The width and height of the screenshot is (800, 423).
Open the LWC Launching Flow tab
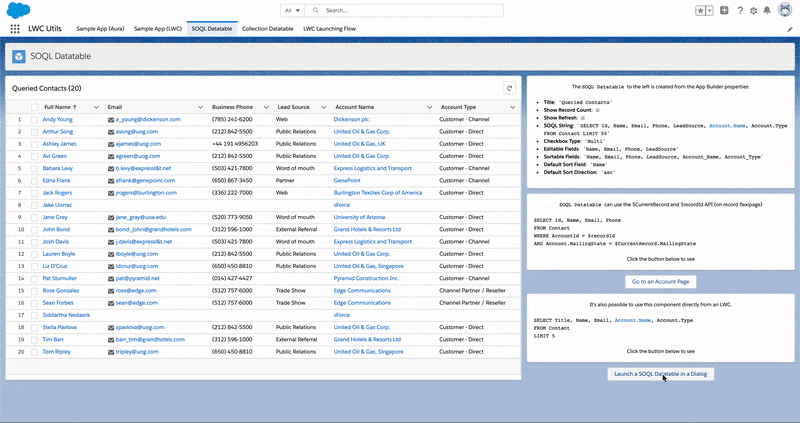point(331,30)
